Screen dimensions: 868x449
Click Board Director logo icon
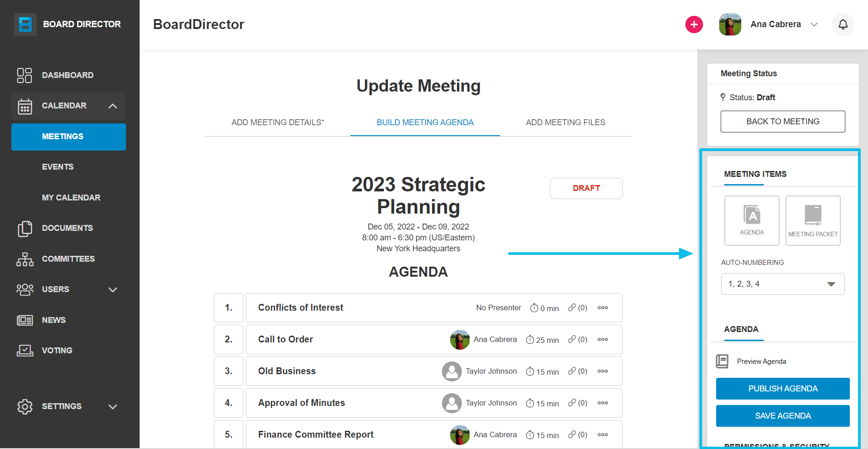click(25, 24)
